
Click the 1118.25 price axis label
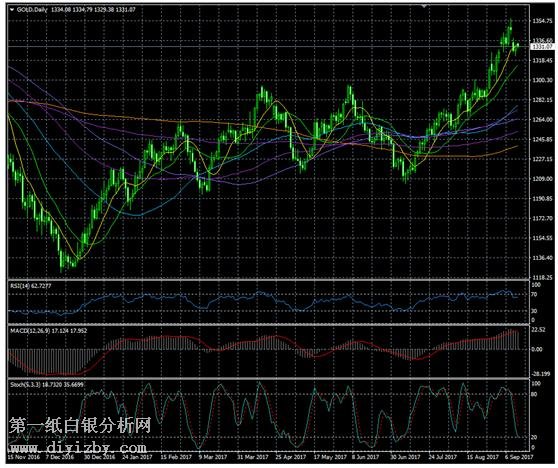542,277
